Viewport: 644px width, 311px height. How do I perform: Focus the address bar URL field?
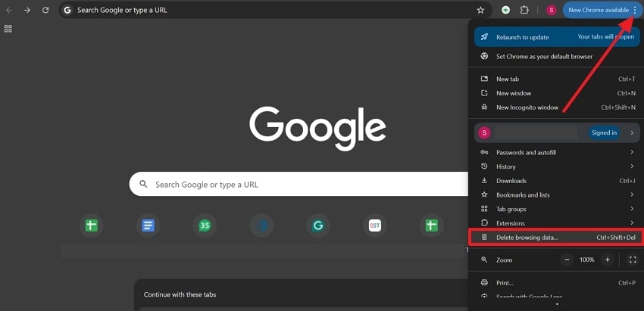click(275, 11)
